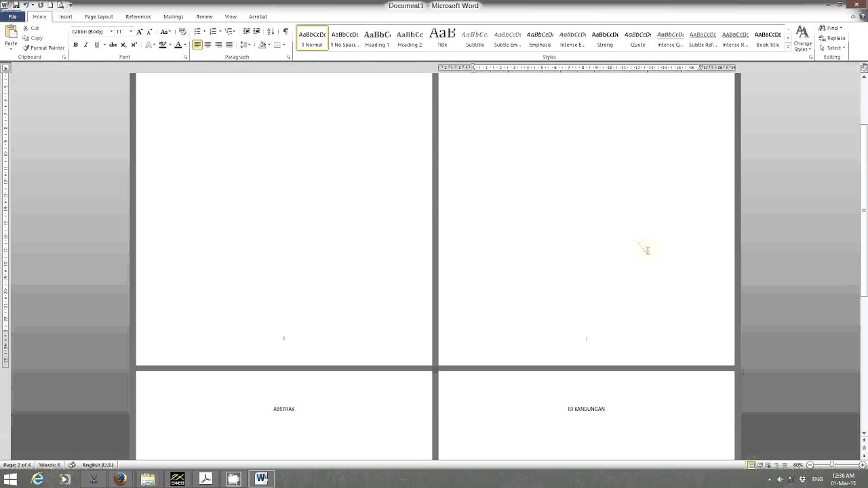This screenshot has width=868, height=488.
Task: Open the line spacing dropdown
Action: (x=245, y=45)
